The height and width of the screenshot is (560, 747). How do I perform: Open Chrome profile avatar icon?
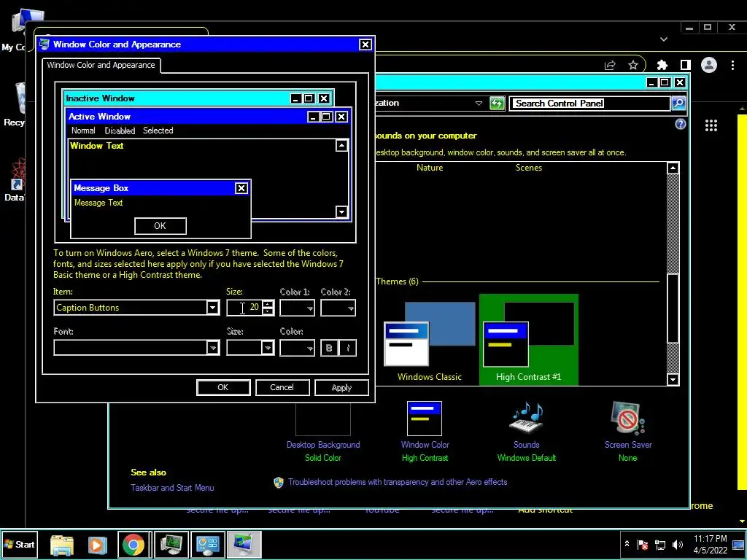[709, 65]
